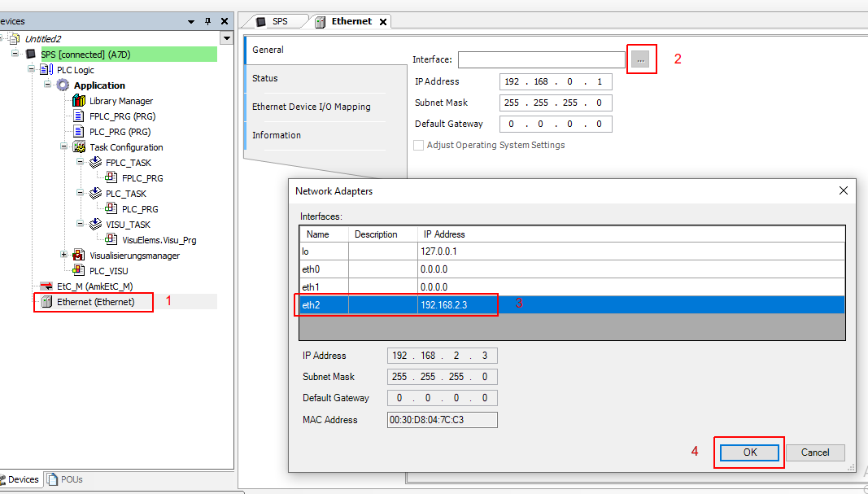868x494 pixels.
Task: Collapse the Task Configuration node
Action: coord(63,146)
